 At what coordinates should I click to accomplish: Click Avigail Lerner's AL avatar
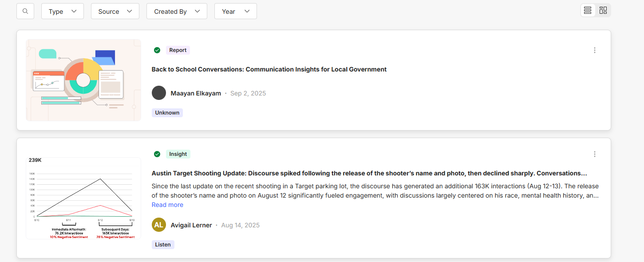159,225
